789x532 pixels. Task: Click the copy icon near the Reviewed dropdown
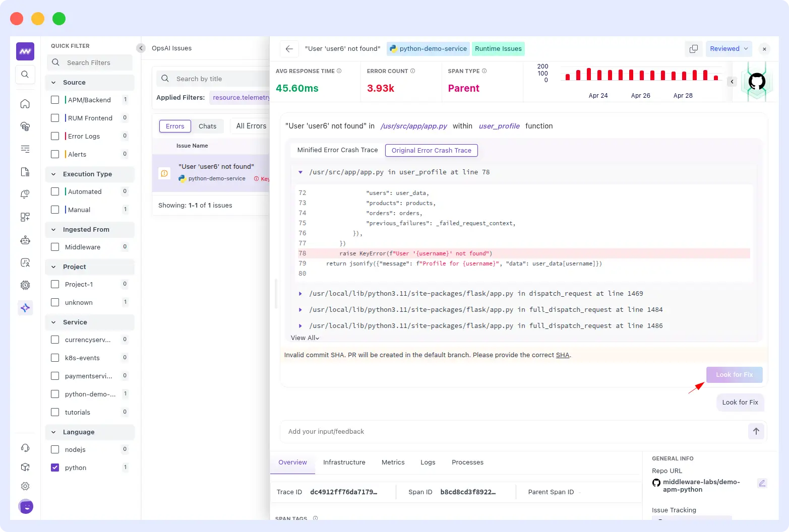(693, 48)
